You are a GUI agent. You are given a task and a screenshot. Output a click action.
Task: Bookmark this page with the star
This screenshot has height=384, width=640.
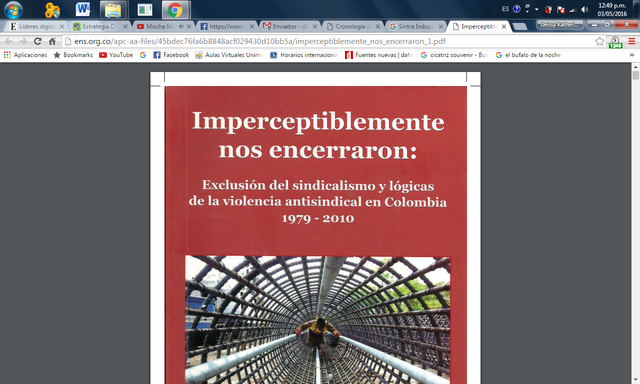(599, 41)
